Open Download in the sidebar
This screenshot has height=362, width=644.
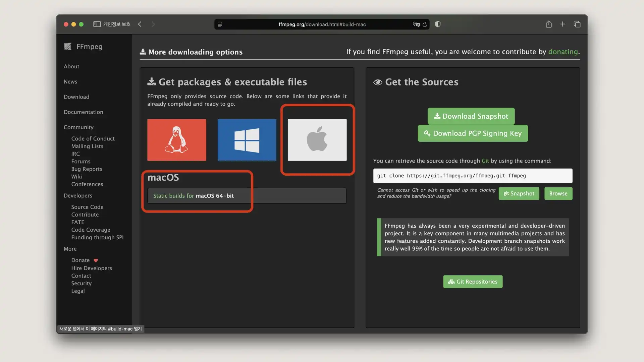click(76, 97)
